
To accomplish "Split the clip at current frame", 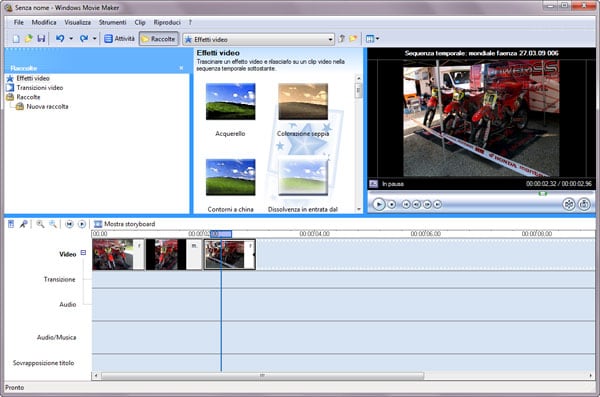I will tap(569, 204).
